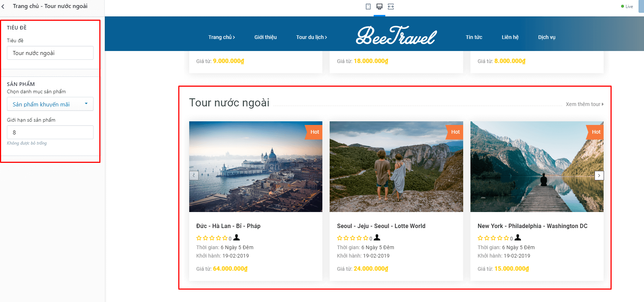This screenshot has height=302, width=644.
Task: Open the Tin tức menu item
Action: (x=474, y=37)
